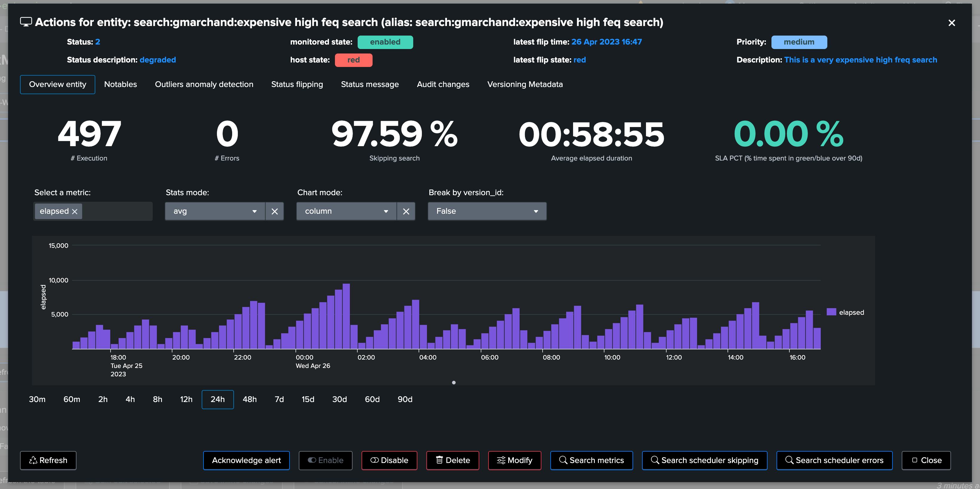
Task: Click the 97.59 % Skipping search value
Action: point(394,134)
